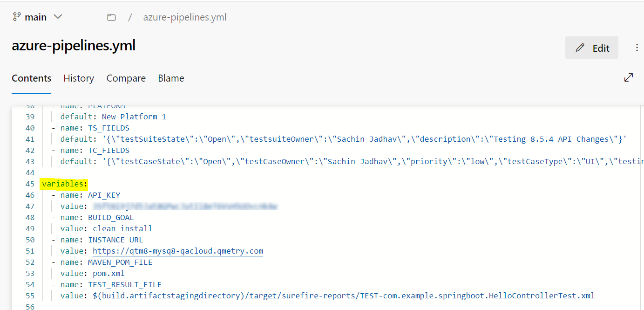
Task: Click the chevron next to main
Action: pyautogui.click(x=58, y=17)
